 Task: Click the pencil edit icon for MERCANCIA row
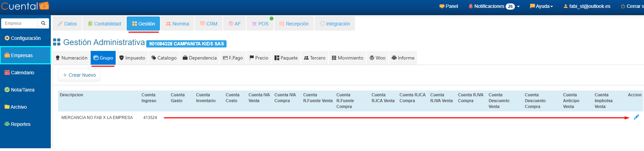pyautogui.click(x=636, y=117)
